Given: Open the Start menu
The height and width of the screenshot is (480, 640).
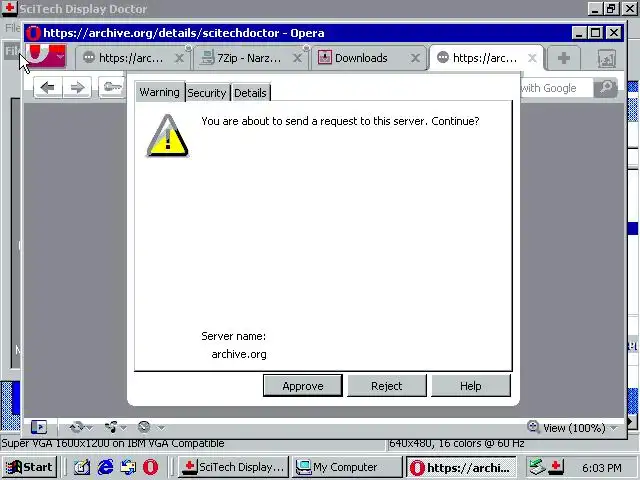Looking at the screenshot, I should point(29,467).
